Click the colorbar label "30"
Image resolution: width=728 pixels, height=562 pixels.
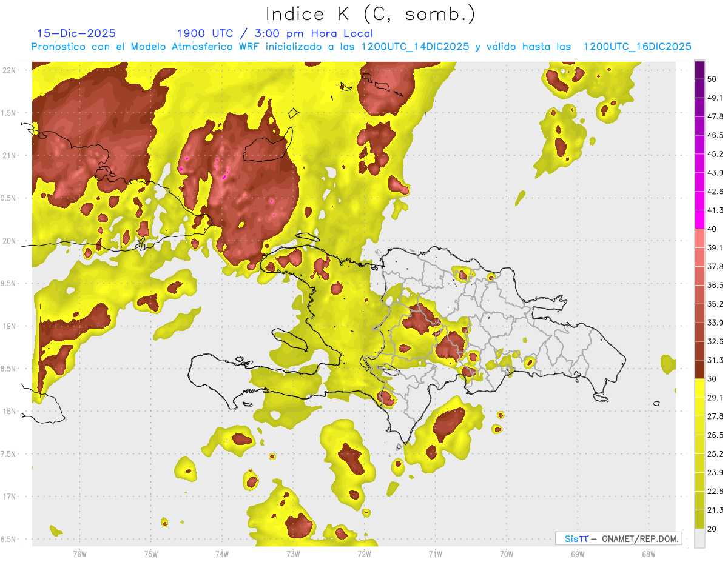pyautogui.click(x=713, y=380)
